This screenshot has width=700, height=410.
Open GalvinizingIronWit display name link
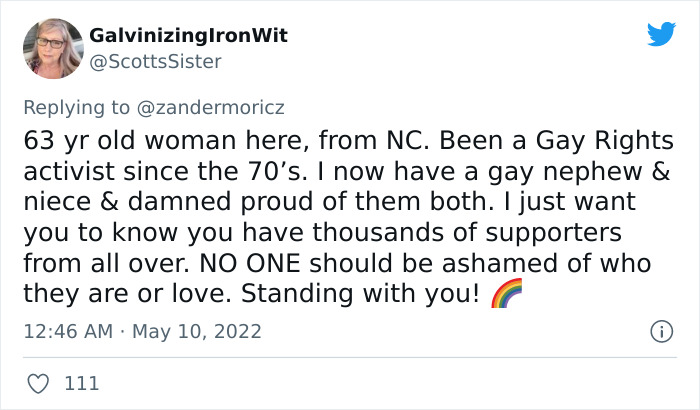[188, 35]
